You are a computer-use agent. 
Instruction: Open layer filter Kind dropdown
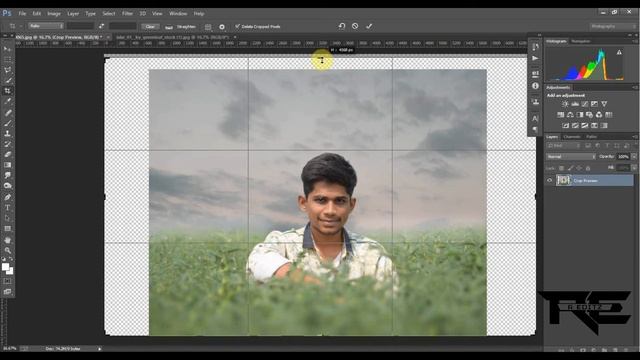pyautogui.click(x=564, y=146)
